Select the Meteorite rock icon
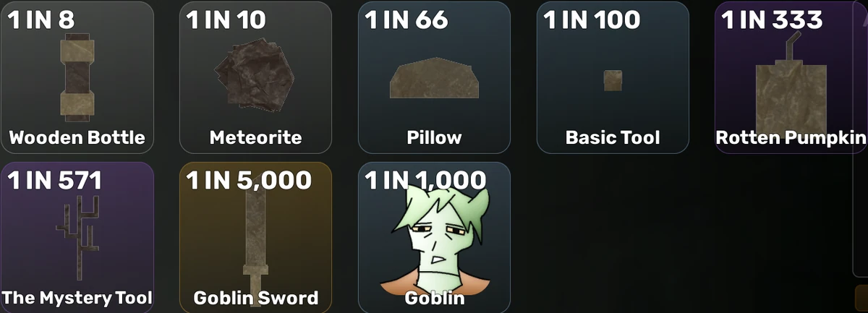 (x=255, y=75)
